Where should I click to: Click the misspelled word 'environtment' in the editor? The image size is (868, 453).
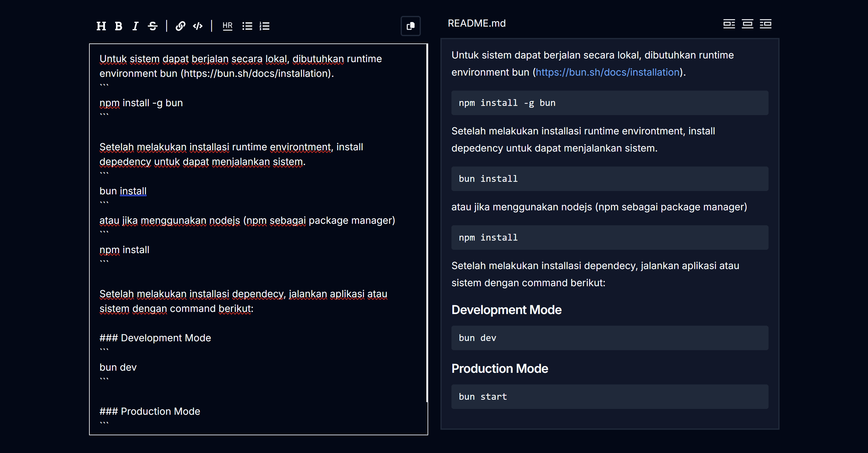300,147
